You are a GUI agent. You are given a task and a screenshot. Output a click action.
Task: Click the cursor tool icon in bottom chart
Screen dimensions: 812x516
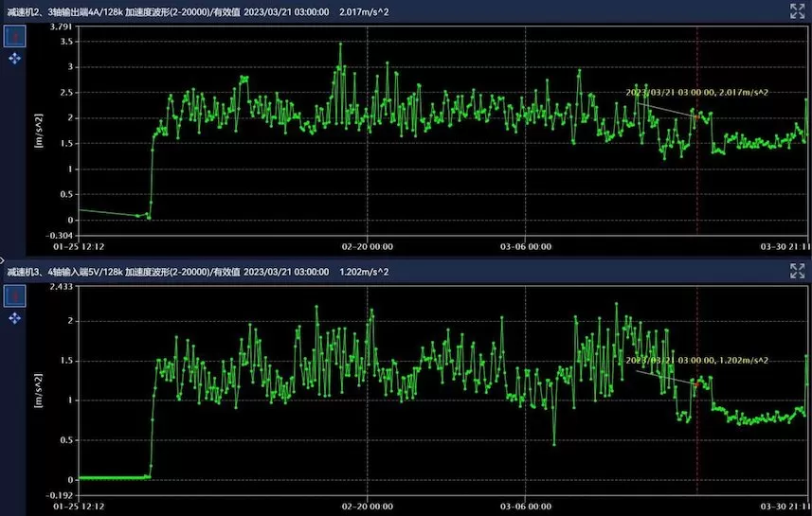tap(15, 296)
